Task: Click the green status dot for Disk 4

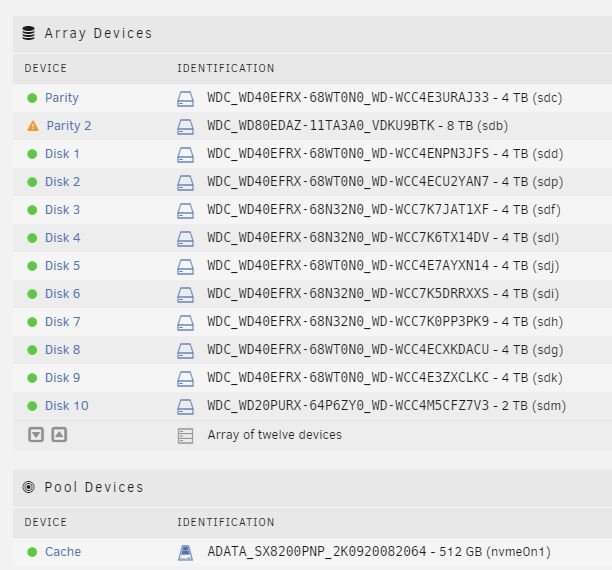Action: (x=32, y=238)
